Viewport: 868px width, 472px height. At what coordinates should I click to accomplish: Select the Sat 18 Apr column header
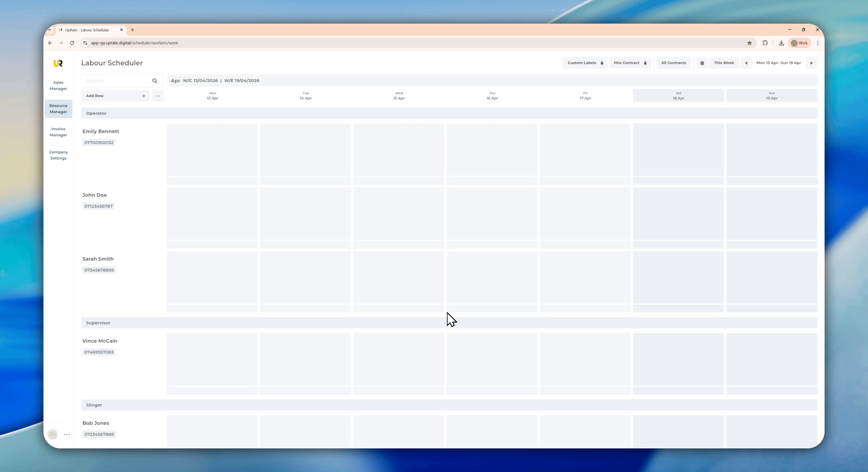pyautogui.click(x=678, y=96)
